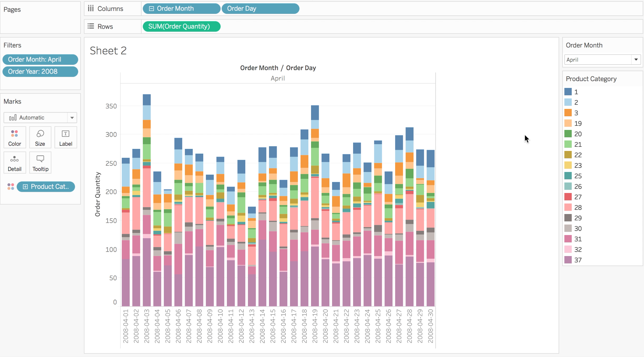This screenshot has height=357, width=644.
Task: Click the Sheet 2 title text
Action: pyautogui.click(x=108, y=51)
